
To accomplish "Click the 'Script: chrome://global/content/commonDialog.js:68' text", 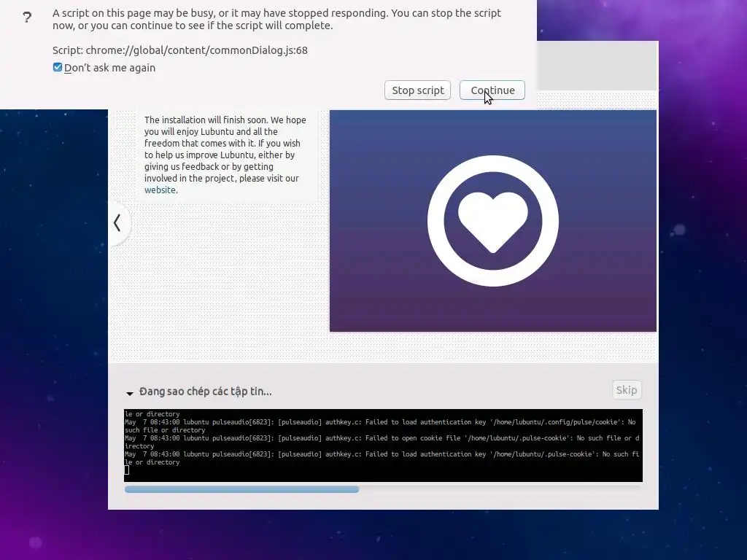I will coord(180,50).
